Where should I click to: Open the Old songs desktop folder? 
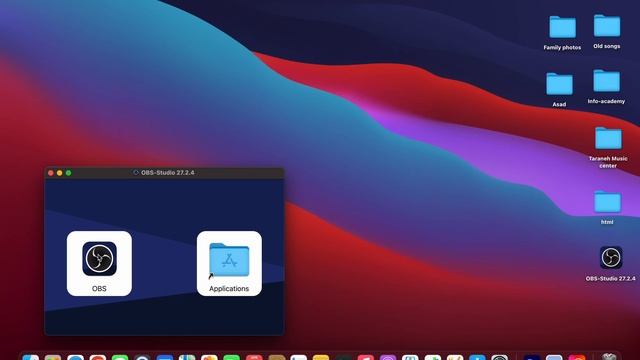(x=607, y=26)
